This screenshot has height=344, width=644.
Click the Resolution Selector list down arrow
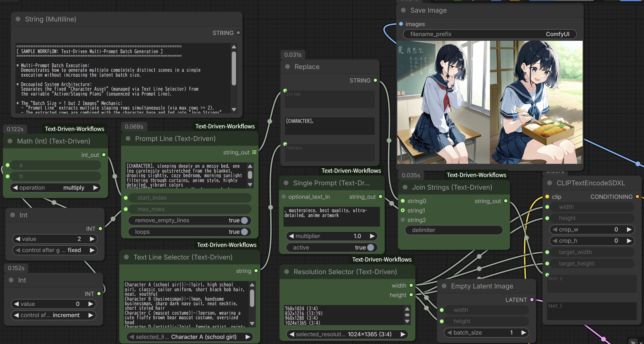[407, 321]
